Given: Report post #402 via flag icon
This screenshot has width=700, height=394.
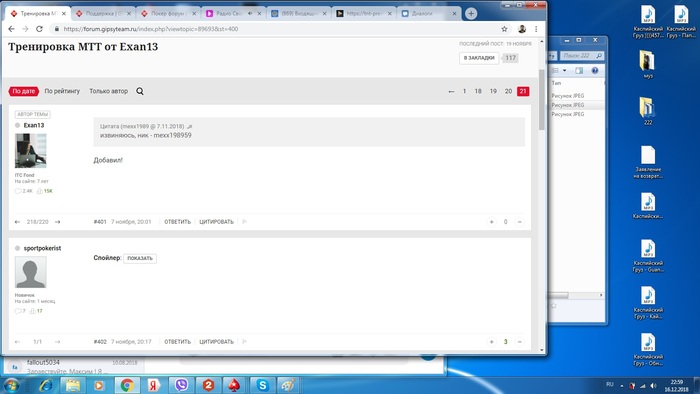Looking at the screenshot, I should [x=244, y=342].
